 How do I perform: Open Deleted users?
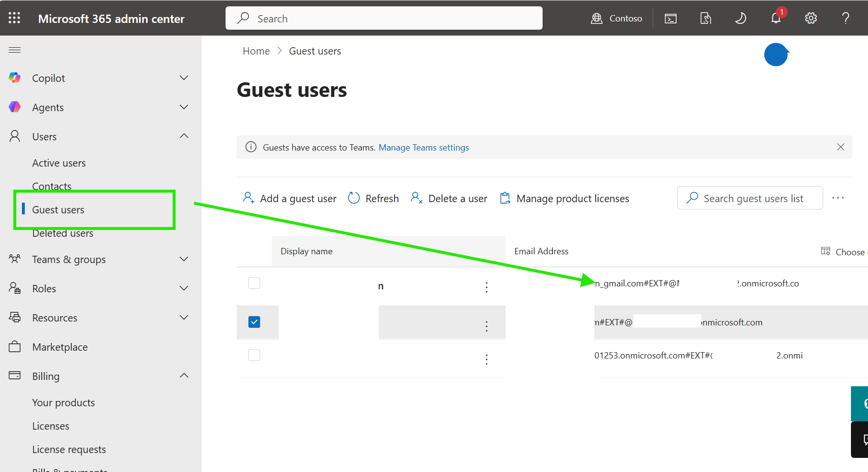coord(63,233)
